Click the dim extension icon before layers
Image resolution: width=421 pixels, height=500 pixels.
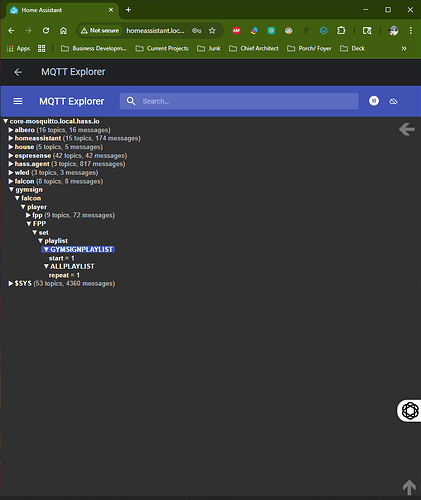[306, 31]
